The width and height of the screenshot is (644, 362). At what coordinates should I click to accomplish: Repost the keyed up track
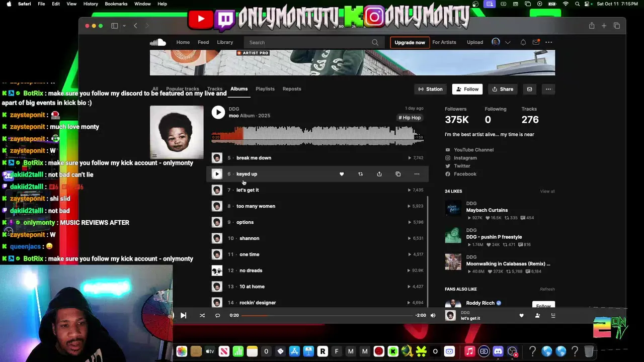coord(360,174)
